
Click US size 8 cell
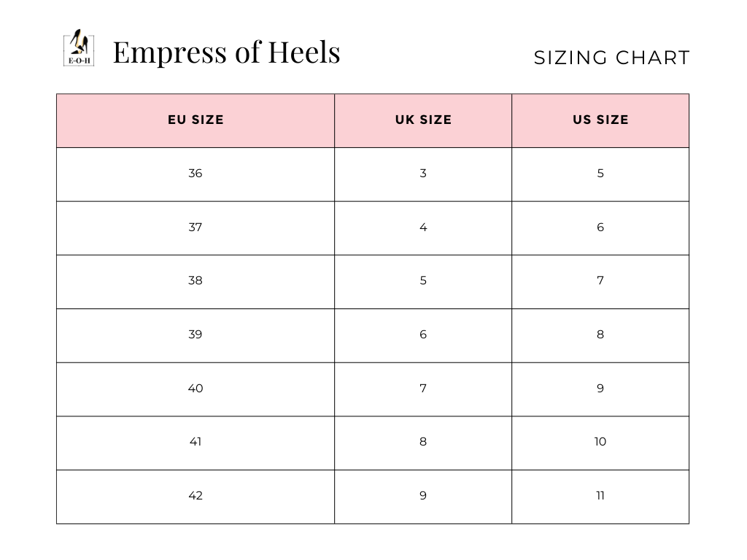(x=600, y=335)
